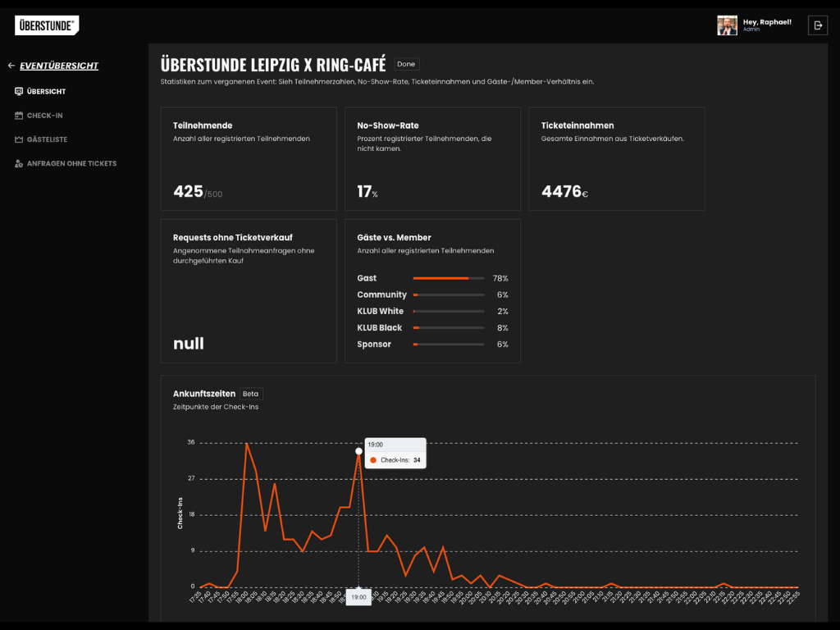Click the 19:00 data point on chart
Screen dimensions: 840x630
(x=359, y=451)
